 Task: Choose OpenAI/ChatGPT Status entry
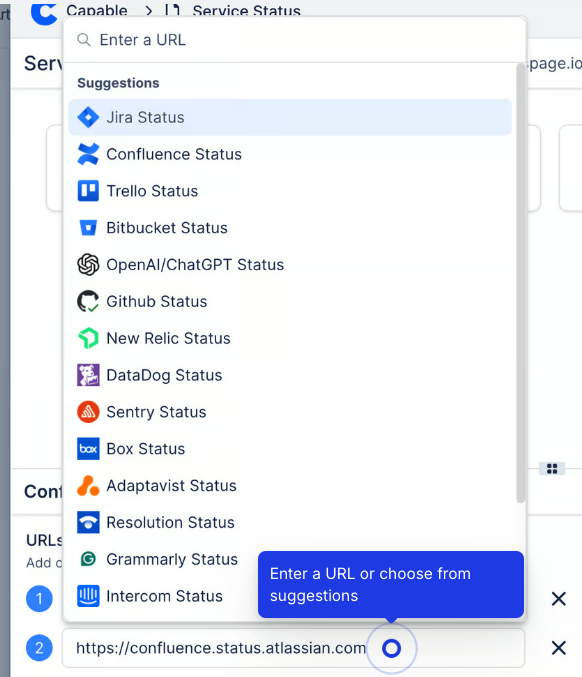(x=290, y=265)
